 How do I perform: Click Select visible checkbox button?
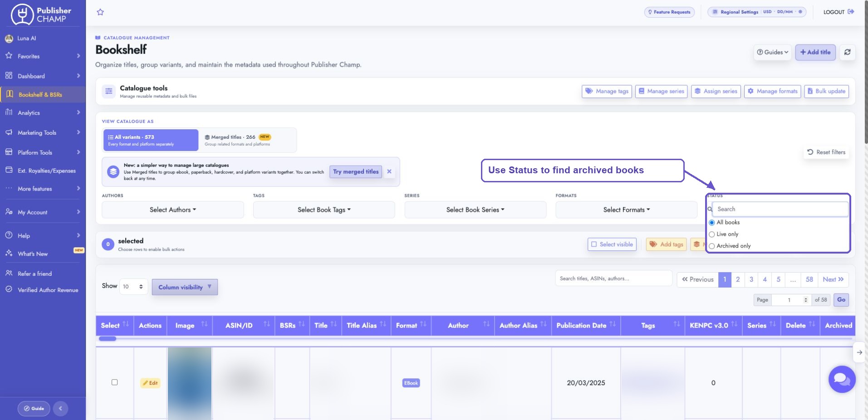click(612, 244)
